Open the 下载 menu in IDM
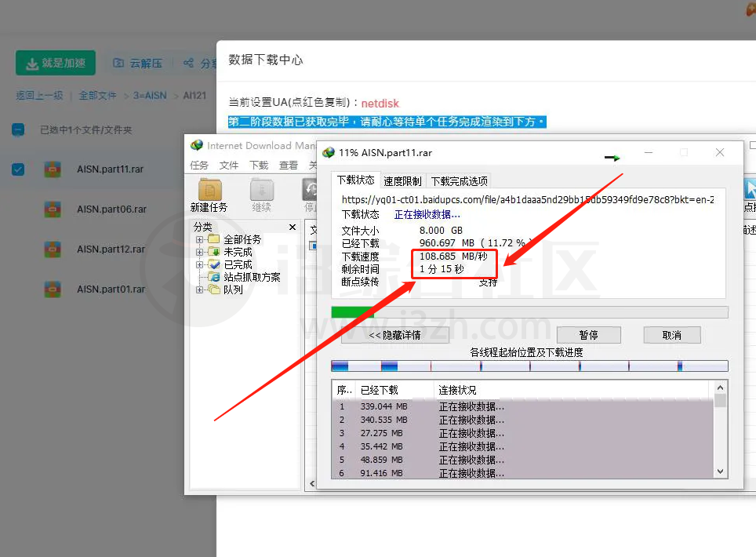 tap(259, 166)
